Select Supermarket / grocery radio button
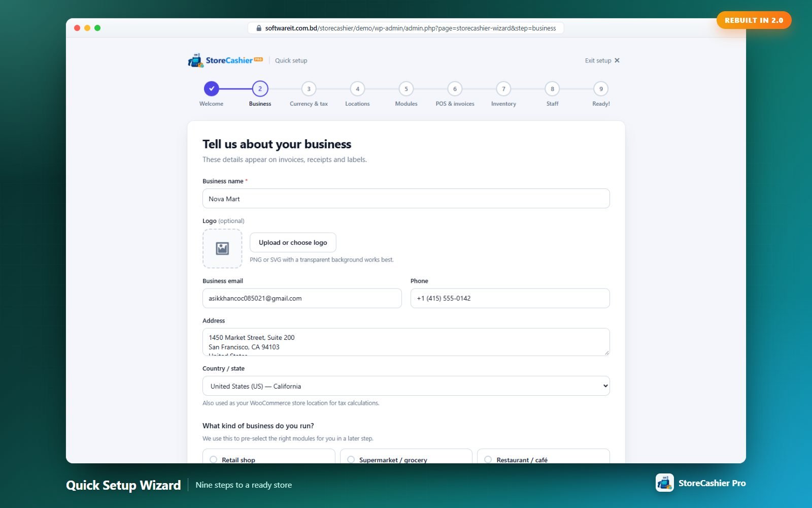This screenshot has height=508, width=812. (x=351, y=459)
